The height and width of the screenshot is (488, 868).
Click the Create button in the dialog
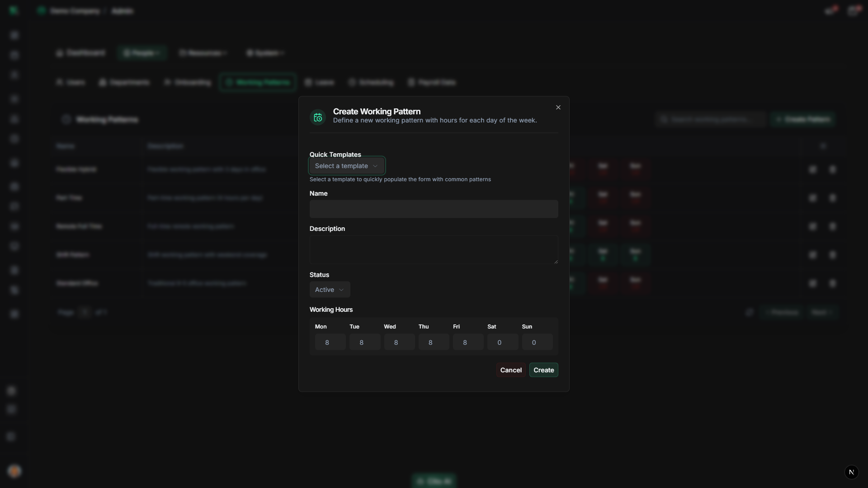543,370
